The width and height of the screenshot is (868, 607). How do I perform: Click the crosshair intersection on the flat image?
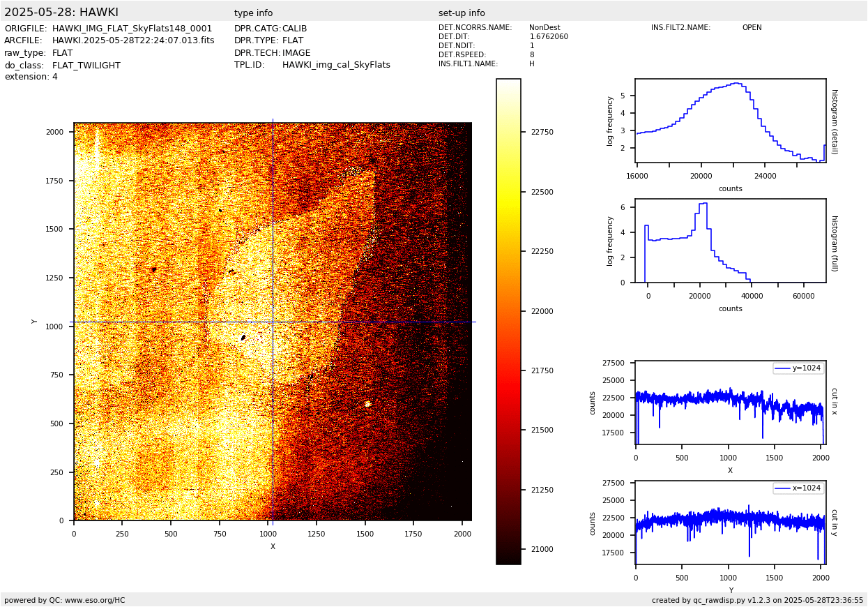[273, 322]
